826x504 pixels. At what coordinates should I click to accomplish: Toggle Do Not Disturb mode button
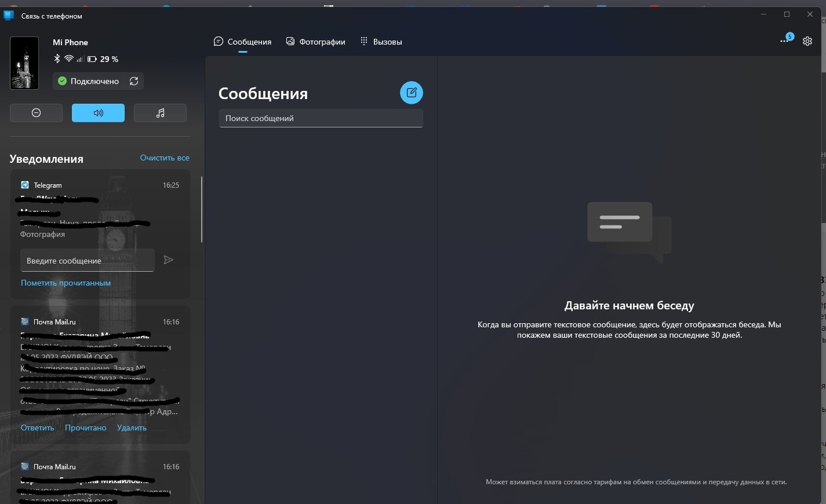pos(36,113)
